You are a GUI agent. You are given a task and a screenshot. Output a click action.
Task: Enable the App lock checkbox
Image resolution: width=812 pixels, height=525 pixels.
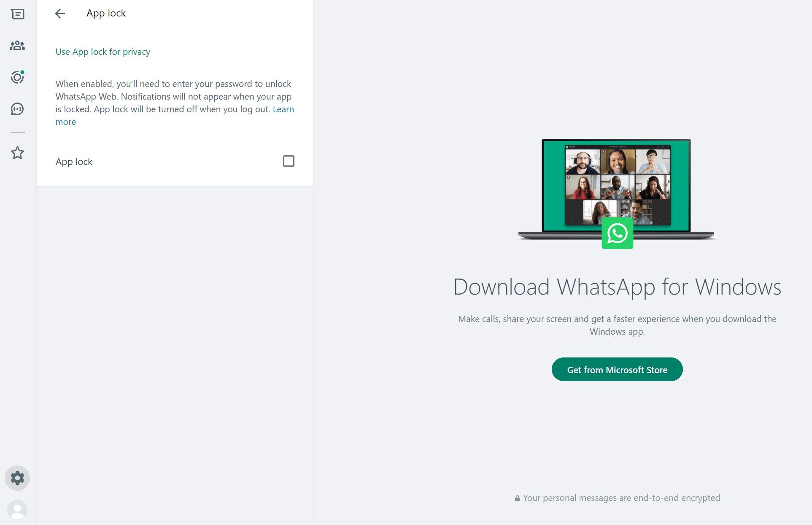click(x=289, y=161)
